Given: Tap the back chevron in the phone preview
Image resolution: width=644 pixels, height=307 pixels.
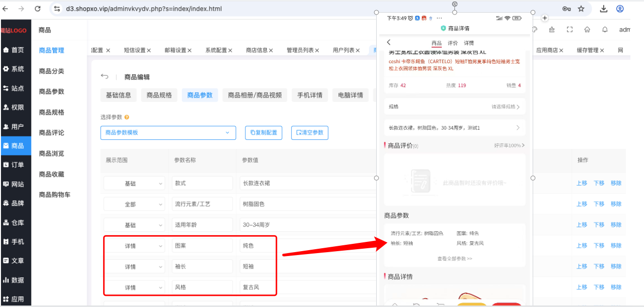Looking at the screenshot, I should point(389,43).
